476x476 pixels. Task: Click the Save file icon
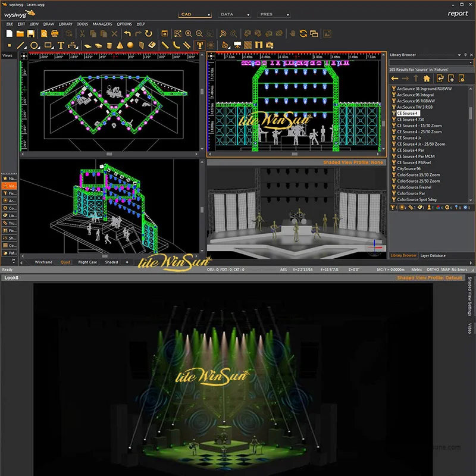click(x=31, y=34)
